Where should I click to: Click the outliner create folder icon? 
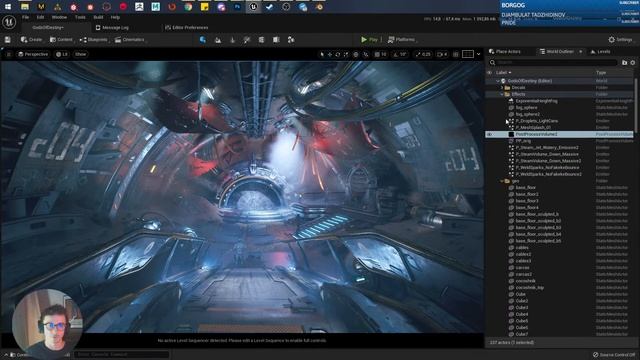coord(624,62)
